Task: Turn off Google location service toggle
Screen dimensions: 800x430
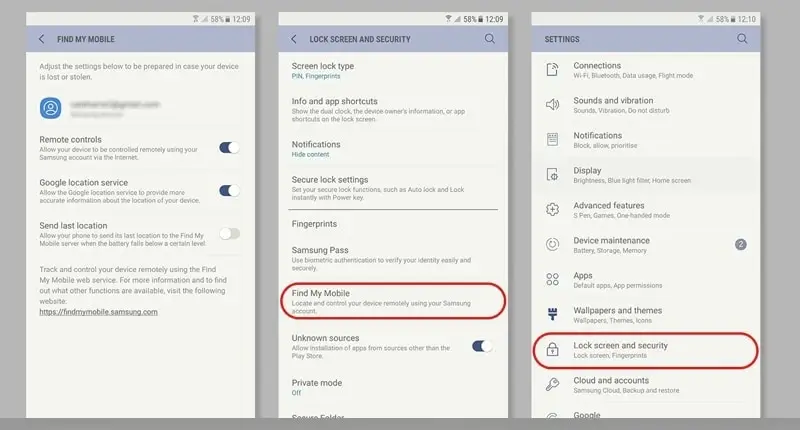Action: [229, 191]
